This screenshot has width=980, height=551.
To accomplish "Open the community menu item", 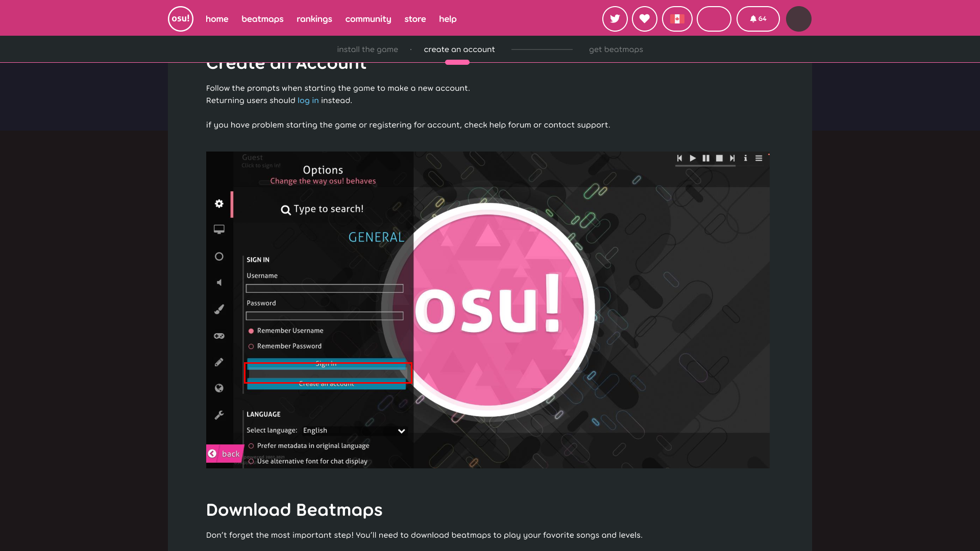I will coord(368,19).
